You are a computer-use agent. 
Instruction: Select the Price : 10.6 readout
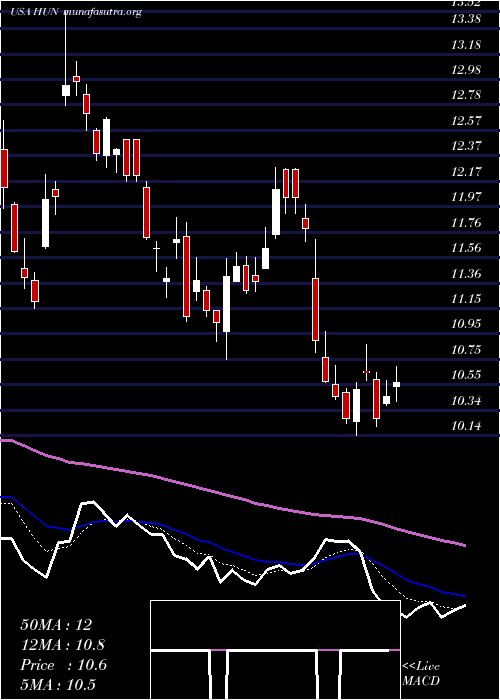(63, 665)
